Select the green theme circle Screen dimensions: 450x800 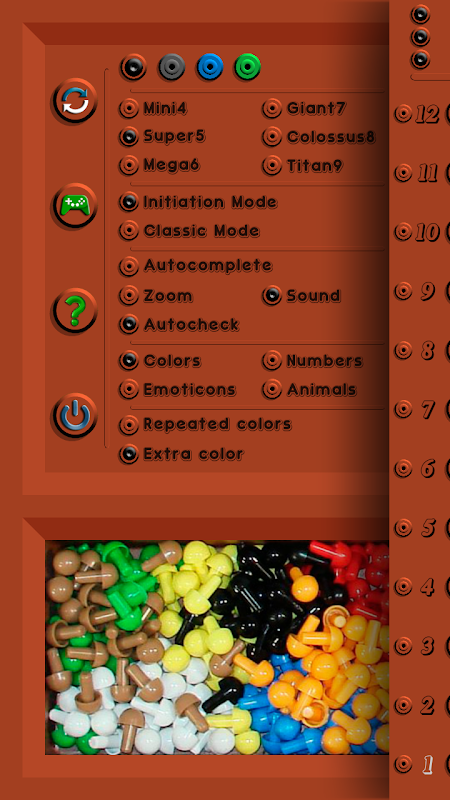247,67
